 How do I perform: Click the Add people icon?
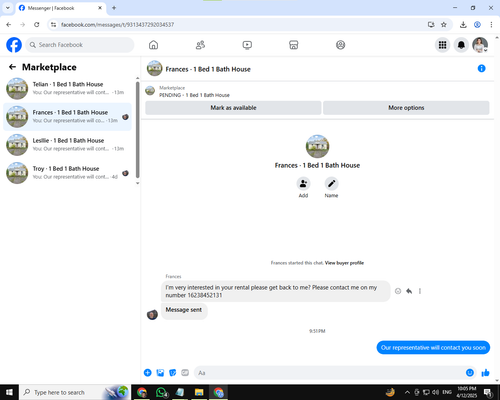click(x=303, y=184)
